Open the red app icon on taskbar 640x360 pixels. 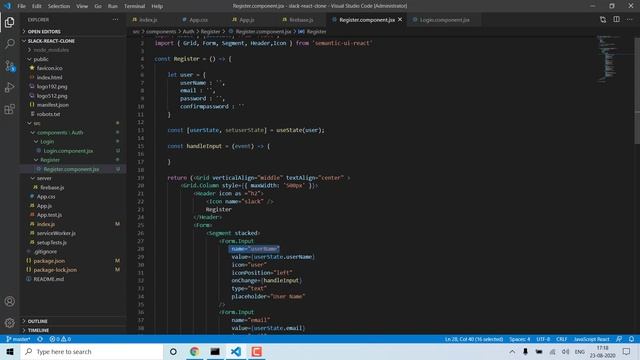pyautogui.click(x=257, y=351)
